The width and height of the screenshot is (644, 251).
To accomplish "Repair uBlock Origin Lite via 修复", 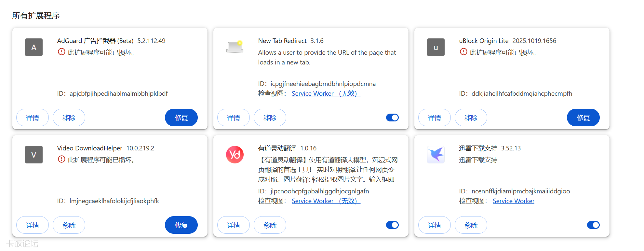I will pos(583,118).
